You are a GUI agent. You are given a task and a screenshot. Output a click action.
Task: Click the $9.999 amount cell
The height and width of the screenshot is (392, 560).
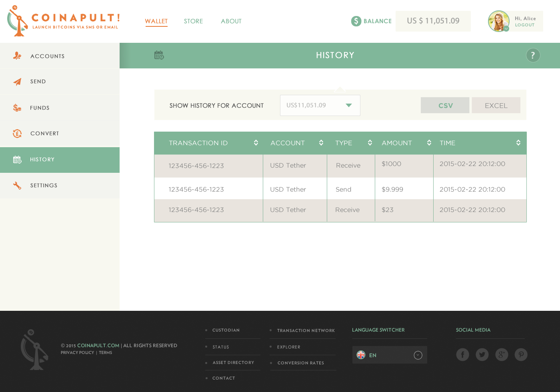404,189
